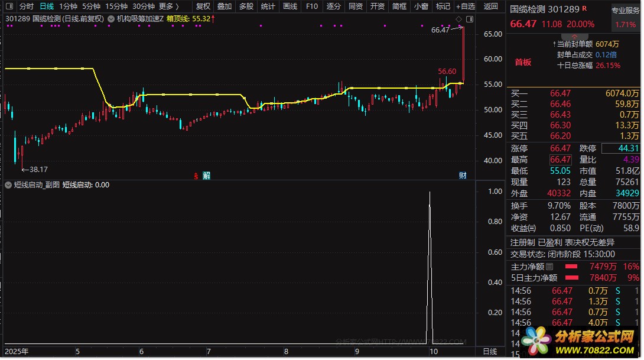Expand the 短线启动_副图 indicator dropdown arrow
The height and width of the screenshot is (360, 644).
pyautogui.click(x=8, y=185)
